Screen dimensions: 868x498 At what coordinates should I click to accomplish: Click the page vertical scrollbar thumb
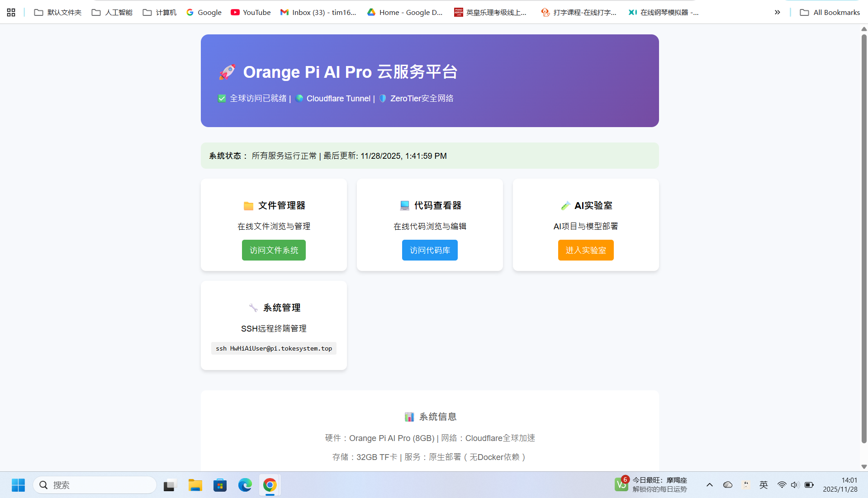coord(864,239)
